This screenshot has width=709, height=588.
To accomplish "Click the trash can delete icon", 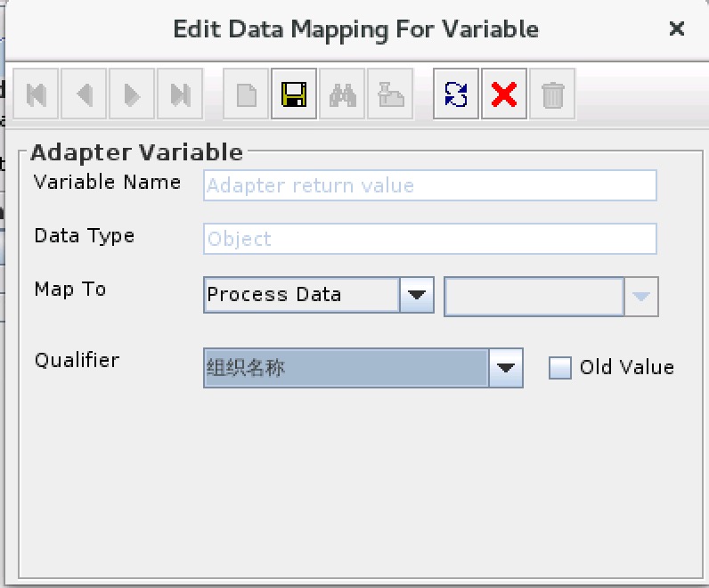I will click(552, 94).
